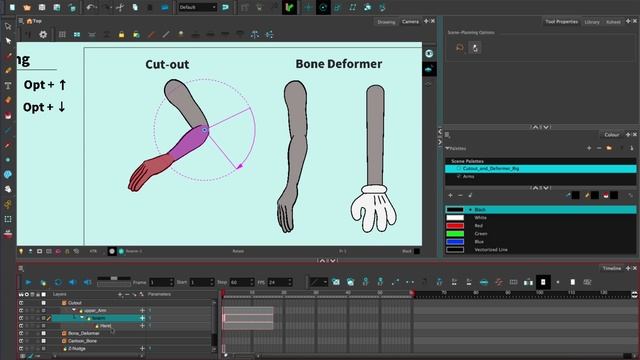Open the Default workspace dropdown

pyautogui.click(x=198, y=7)
